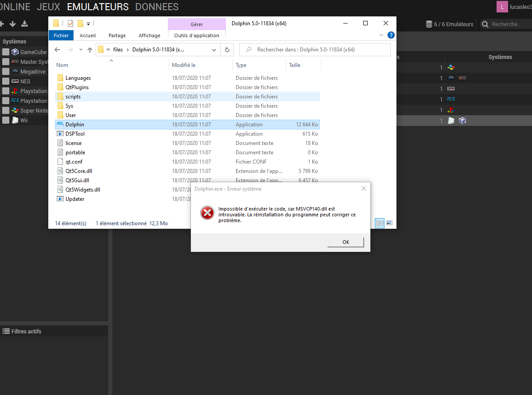532x395 pixels.
Task: Tick the NES checkbox
Action: tap(5, 81)
